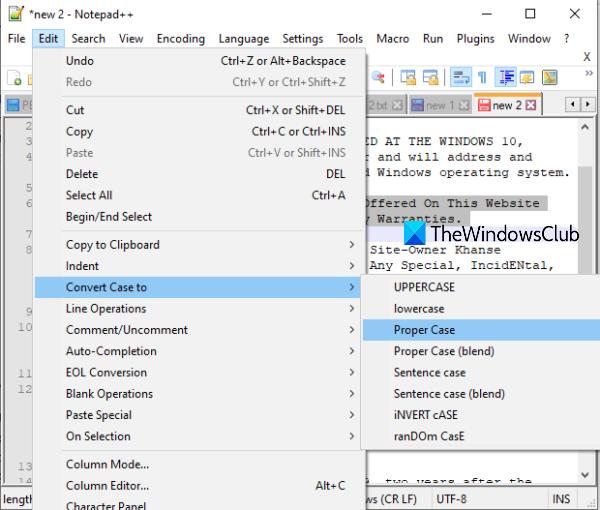This screenshot has height=510, width=600.
Task: Click the New file toolbar icon
Action: [14, 78]
